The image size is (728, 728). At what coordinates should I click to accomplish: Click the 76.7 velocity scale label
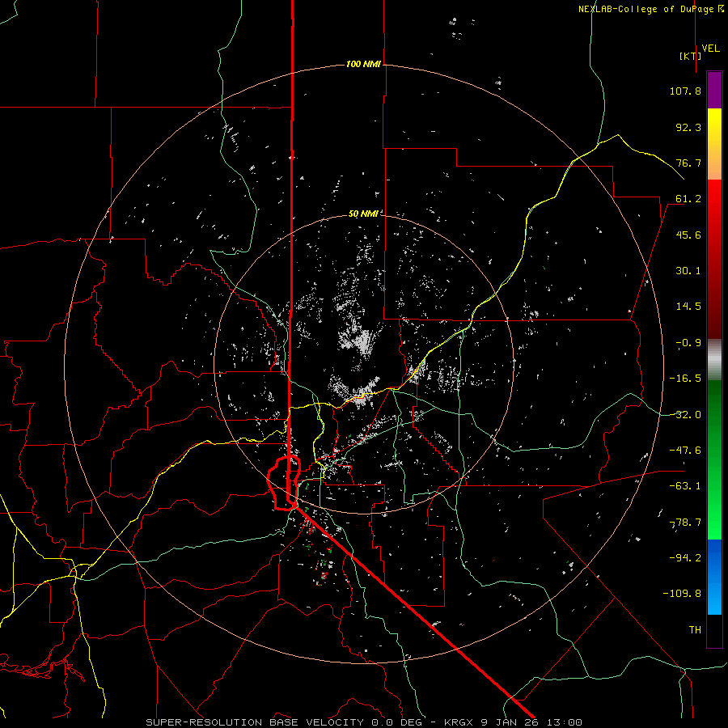coord(688,163)
